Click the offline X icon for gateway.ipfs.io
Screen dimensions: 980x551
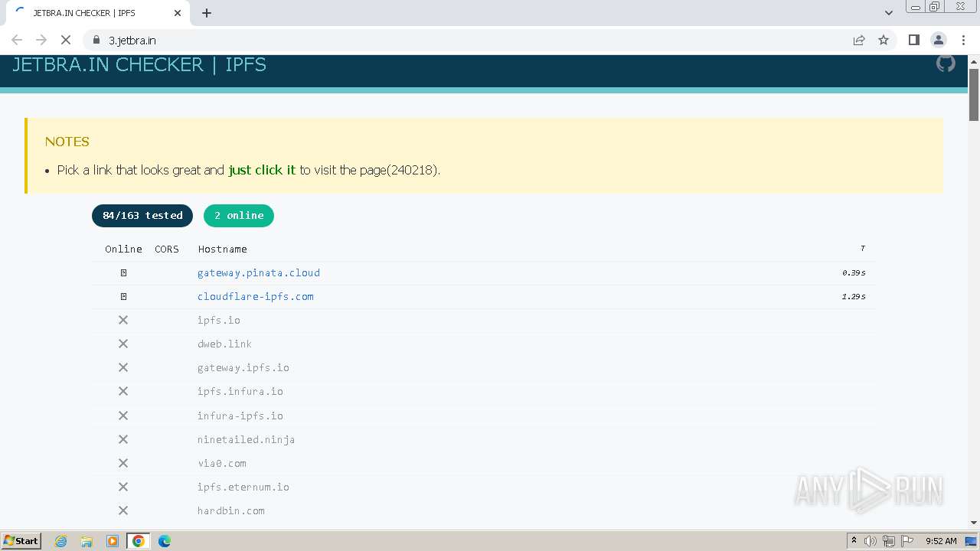point(123,367)
